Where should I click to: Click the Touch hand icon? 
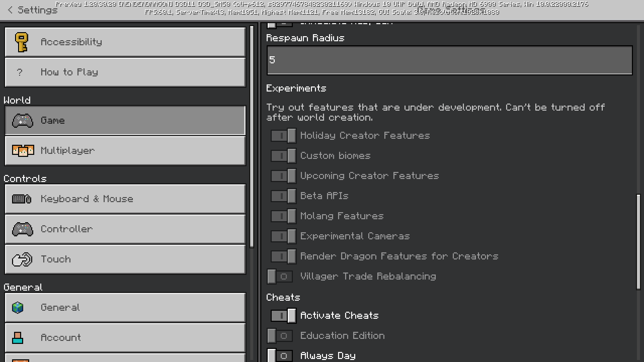pyautogui.click(x=22, y=259)
